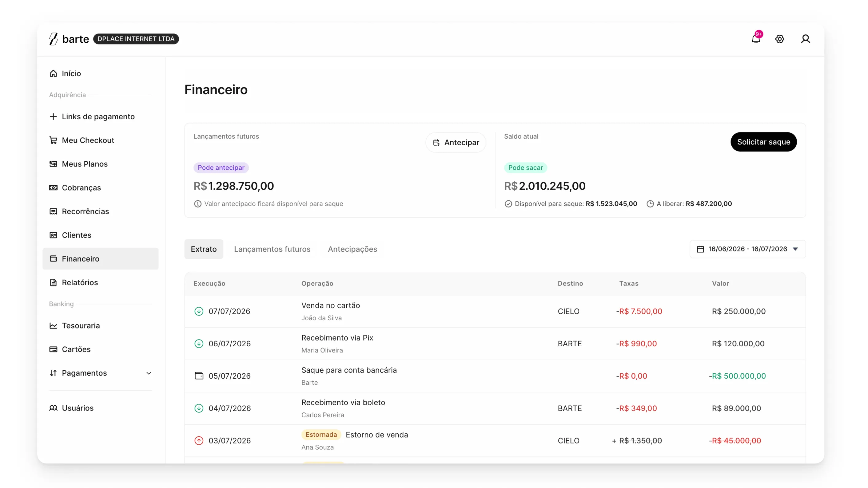Open the notifications bell icon
The height and width of the screenshot is (488, 868).
[755, 39]
